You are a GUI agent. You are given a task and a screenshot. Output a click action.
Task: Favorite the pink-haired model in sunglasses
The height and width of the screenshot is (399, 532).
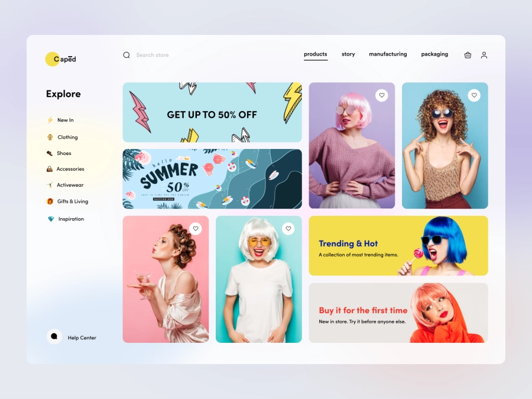point(381,95)
